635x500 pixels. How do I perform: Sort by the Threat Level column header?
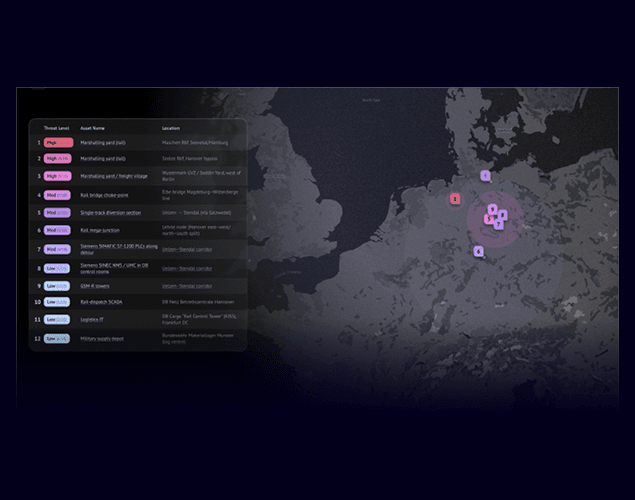56,128
